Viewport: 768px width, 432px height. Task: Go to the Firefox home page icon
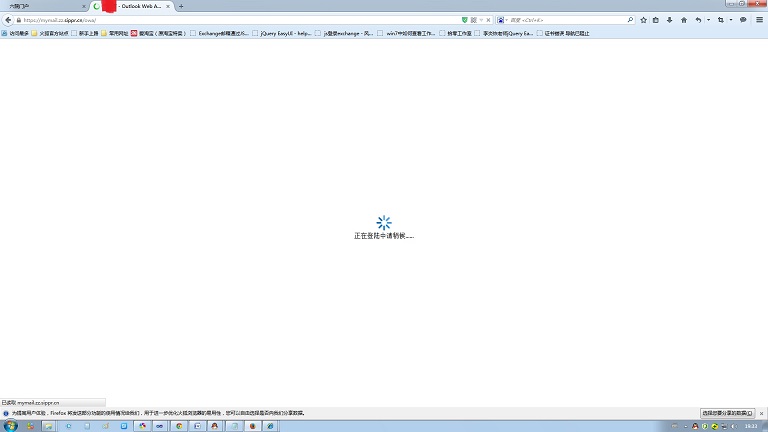pyautogui.click(x=684, y=19)
